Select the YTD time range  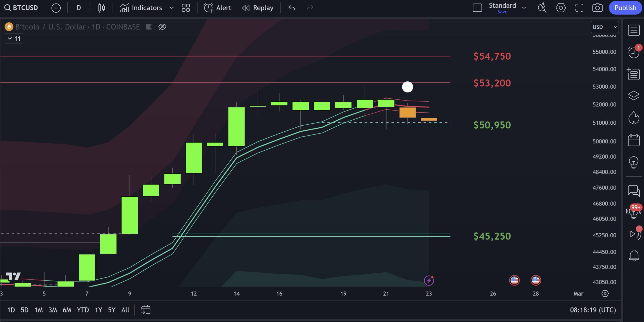[x=83, y=310]
